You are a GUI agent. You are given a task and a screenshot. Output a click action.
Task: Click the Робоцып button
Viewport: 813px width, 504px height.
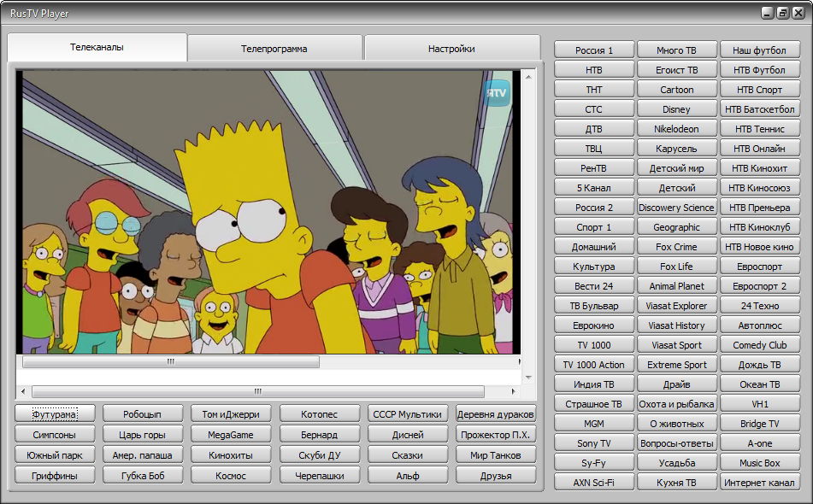[143, 414]
